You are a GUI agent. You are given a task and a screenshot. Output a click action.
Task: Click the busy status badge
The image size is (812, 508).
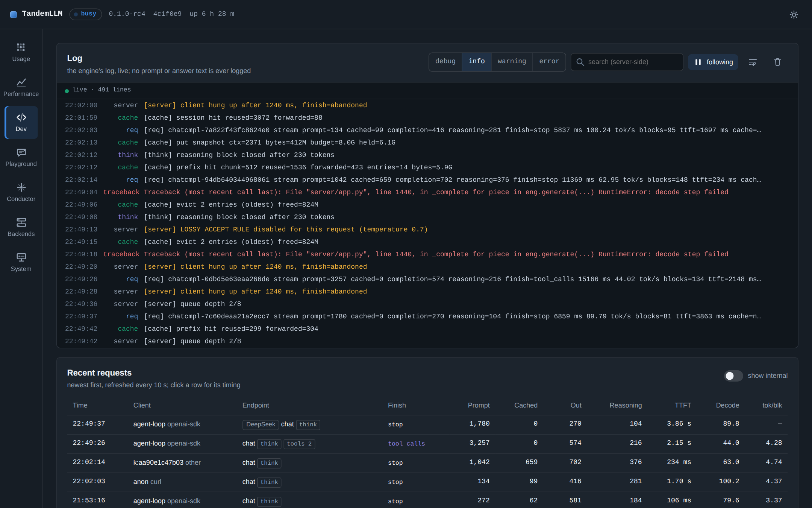coord(85,14)
